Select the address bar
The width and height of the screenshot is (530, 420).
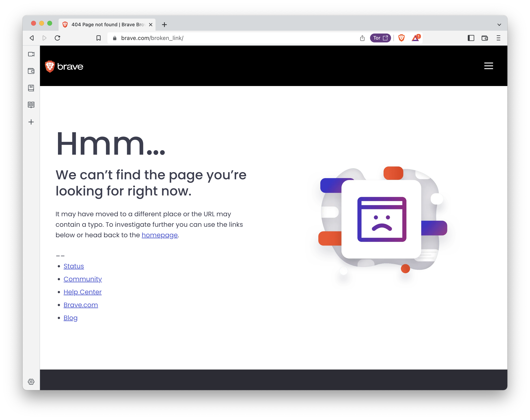tap(221, 38)
